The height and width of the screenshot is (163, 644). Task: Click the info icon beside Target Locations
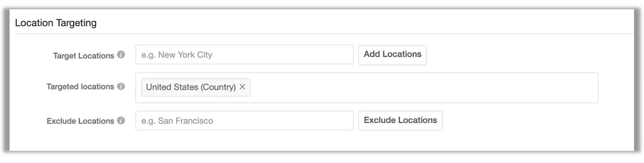click(121, 55)
